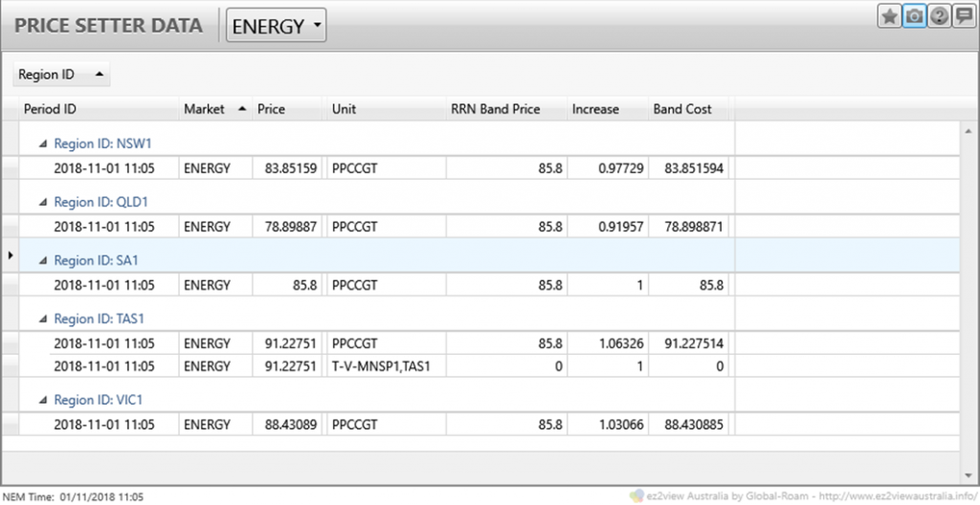This screenshot has height=505, width=980.
Task: Sort by RRN Band Price header
Action: click(x=506, y=109)
